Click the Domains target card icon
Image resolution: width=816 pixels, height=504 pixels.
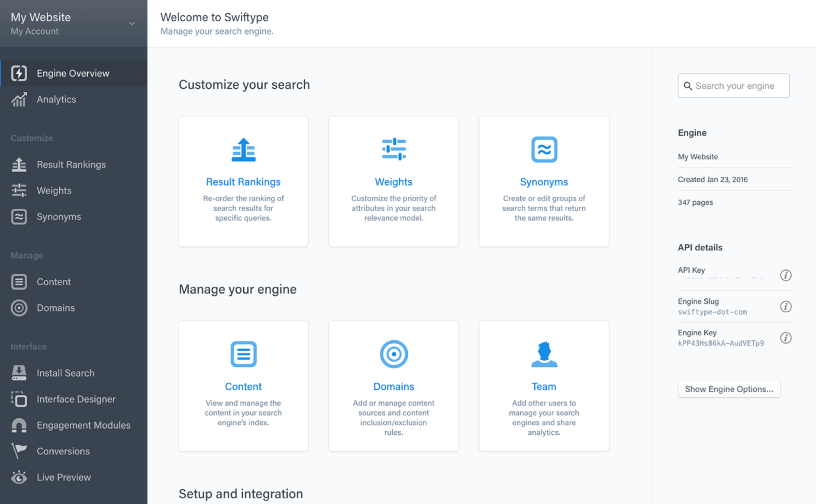pyautogui.click(x=393, y=354)
